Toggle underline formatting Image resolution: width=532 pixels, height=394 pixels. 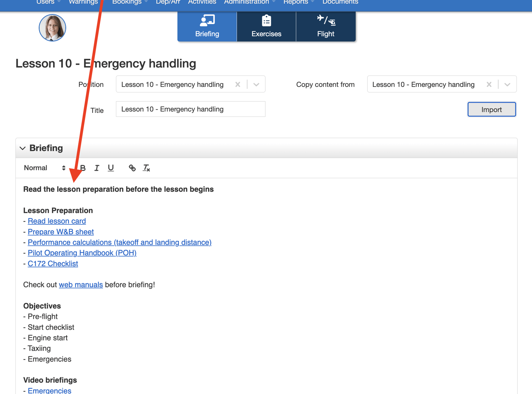[110, 168]
